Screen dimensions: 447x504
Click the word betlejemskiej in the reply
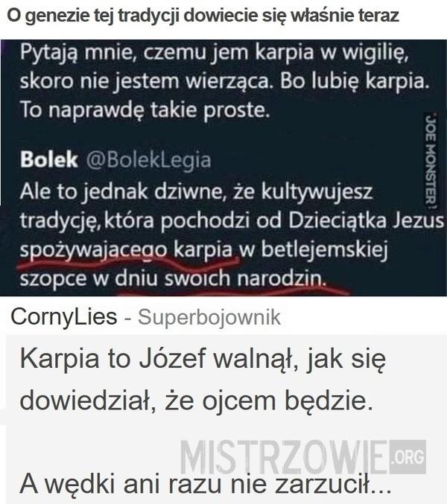pyautogui.click(x=324, y=250)
